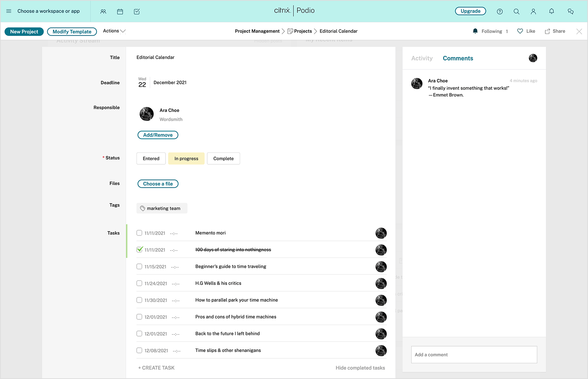Screen dimensions: 588x379
Task: Click the New Project button
Action: tap(24, 31)
